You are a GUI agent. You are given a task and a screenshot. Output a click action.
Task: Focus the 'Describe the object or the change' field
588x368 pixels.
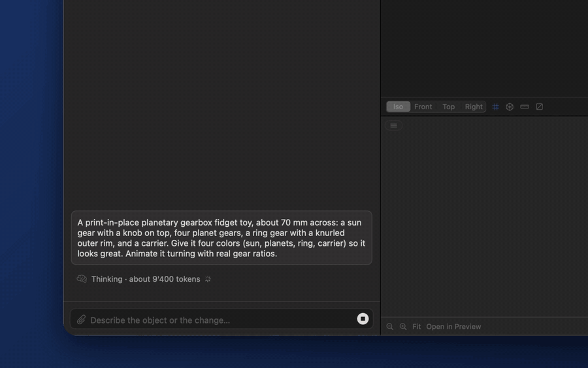click(221, 320)
